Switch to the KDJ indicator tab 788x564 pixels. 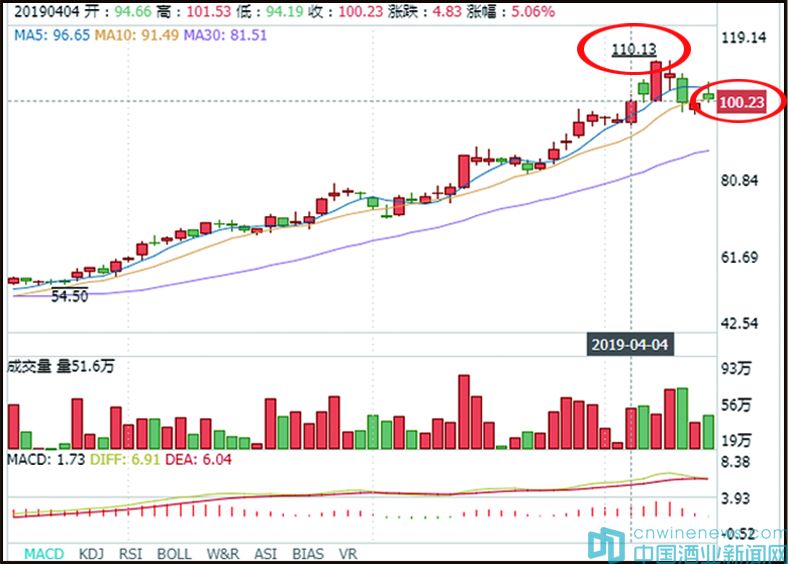(93, 553)
